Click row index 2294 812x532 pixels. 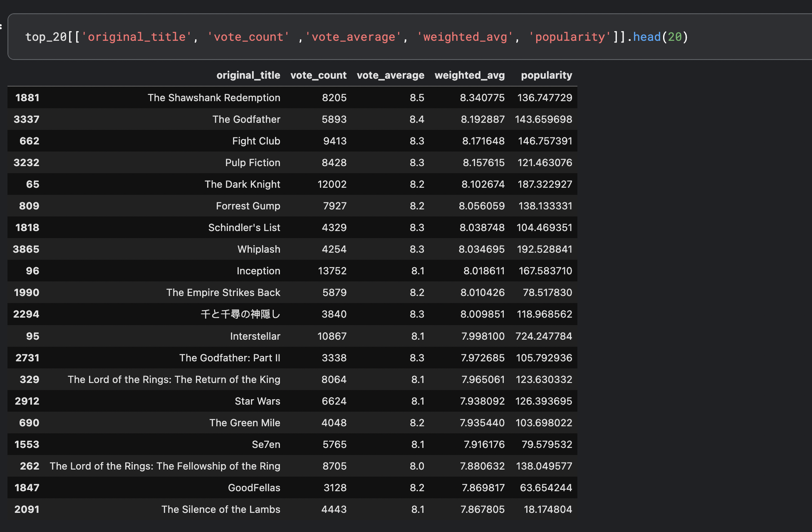pyautogui.click(x=26, y=314)
